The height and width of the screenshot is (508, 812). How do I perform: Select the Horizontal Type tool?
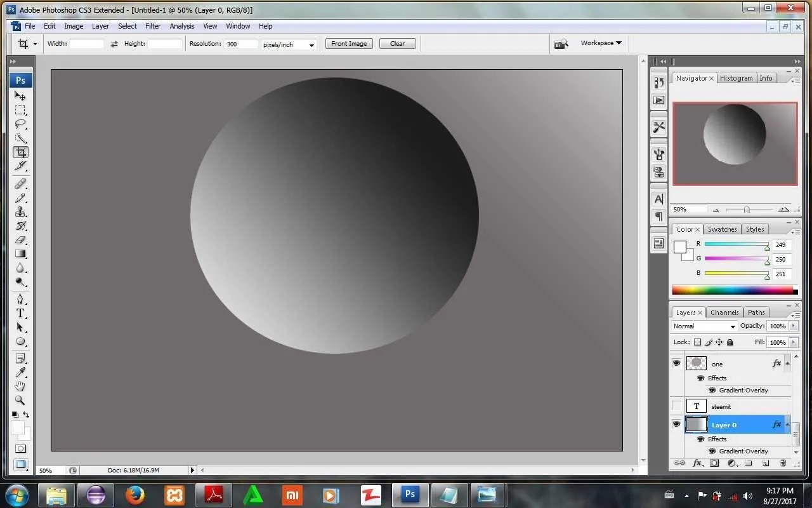20,313
